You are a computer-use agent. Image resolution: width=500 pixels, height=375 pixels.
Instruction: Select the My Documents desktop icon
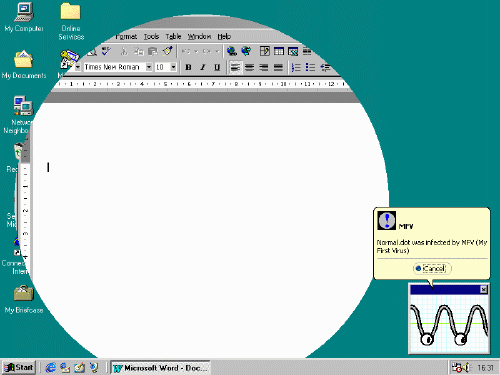pyautogui.click(x=24, y=65)
